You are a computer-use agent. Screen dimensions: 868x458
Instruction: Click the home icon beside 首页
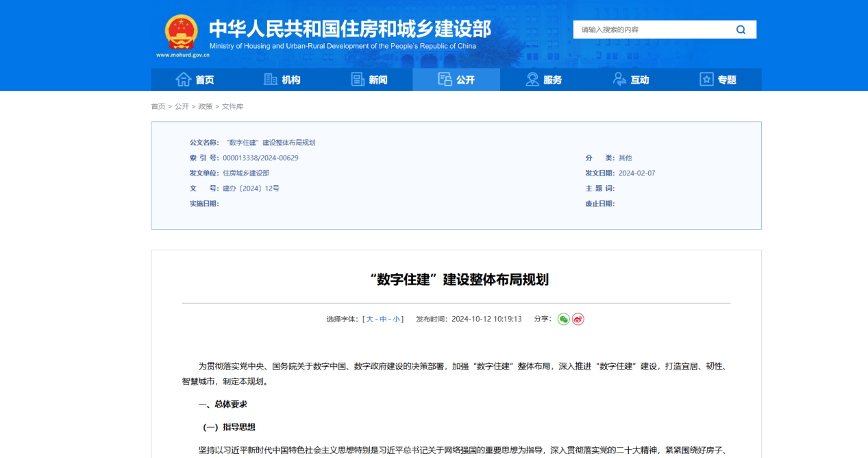183,80
